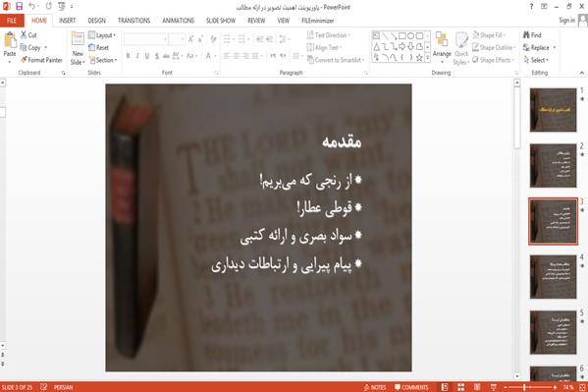Click the Save icon in quick access toolbar
The width and height of the screenshot is (588, 392).
click(x=19, y=6)
